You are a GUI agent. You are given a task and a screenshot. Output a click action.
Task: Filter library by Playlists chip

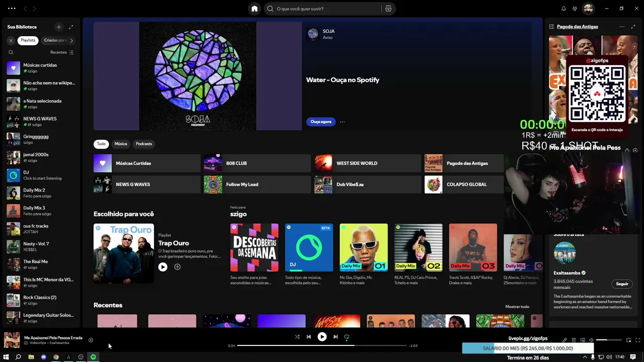(28, 40)
